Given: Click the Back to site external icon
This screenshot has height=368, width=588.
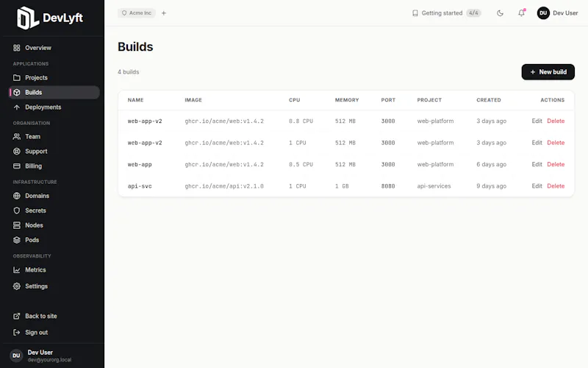Looking at the screenshot, I should tap(16, 316).
